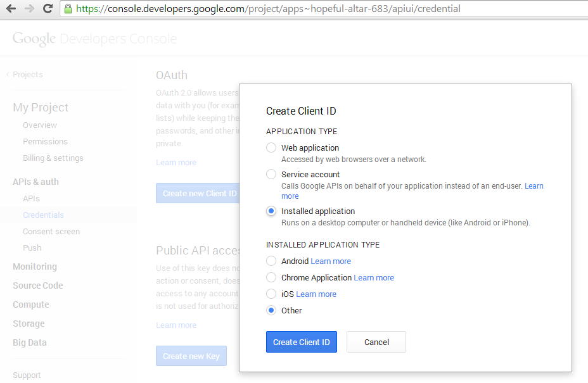588x383 pixels.
Task: Click the INSTALLED APPLICATION TYPE label
Action: pos(323,245)
